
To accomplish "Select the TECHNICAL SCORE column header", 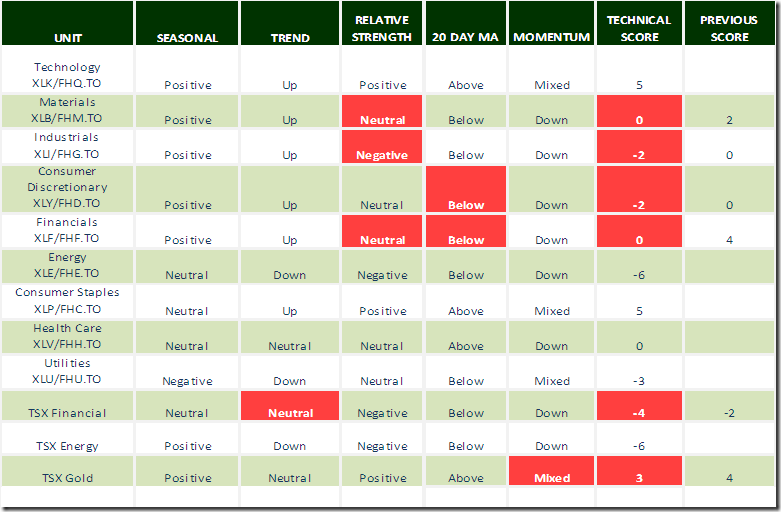I will click(x=639, y=28).
